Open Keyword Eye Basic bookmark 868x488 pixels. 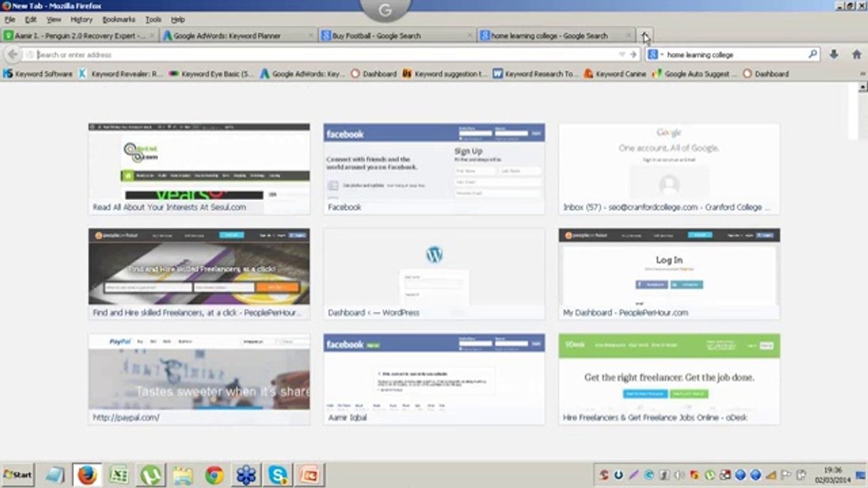click(x=211, y=74)
